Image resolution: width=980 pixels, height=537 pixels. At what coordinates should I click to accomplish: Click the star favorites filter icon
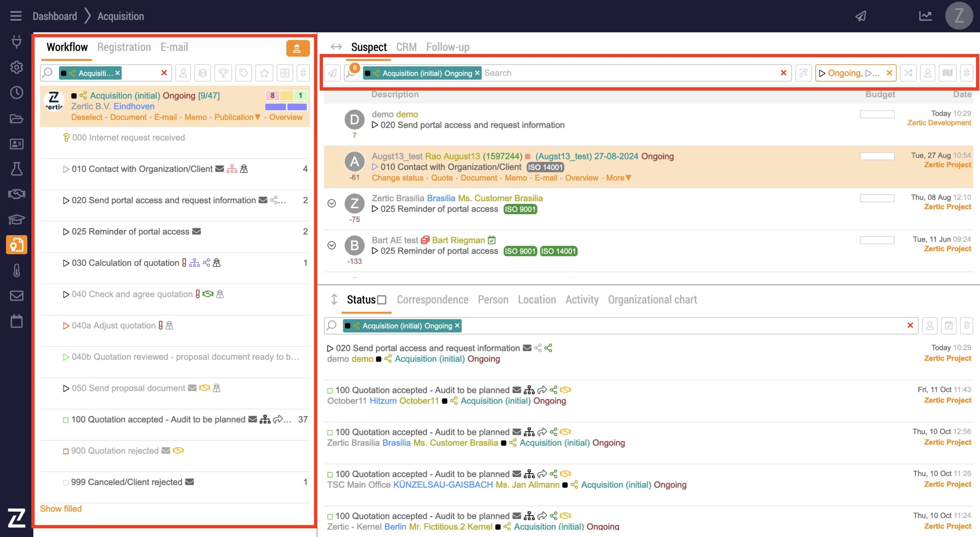(264, 73)
